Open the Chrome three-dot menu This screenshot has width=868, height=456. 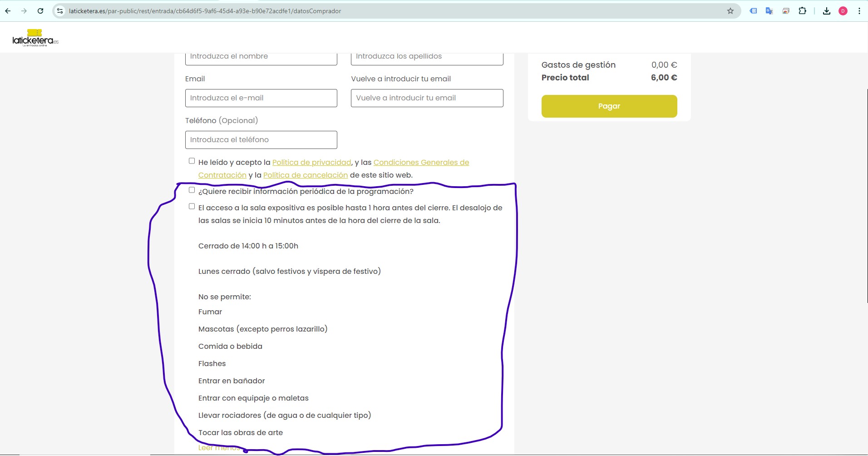click(x=859, y=11)
